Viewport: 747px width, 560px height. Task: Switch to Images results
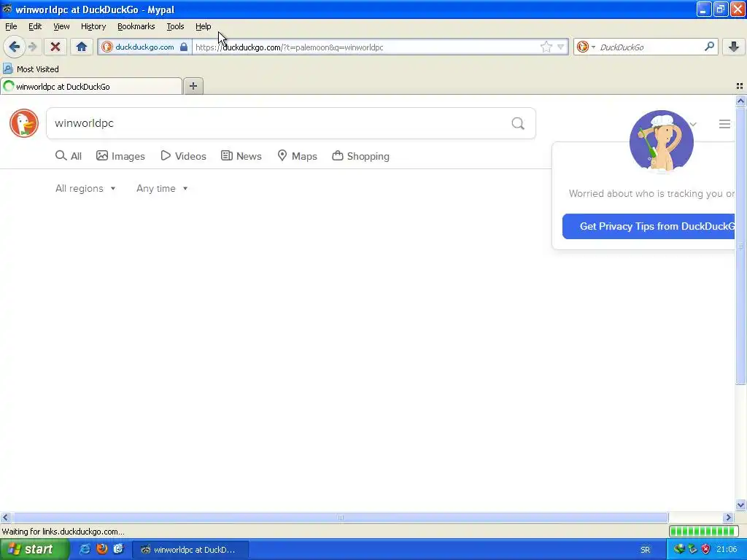click(x=120, y=156)
